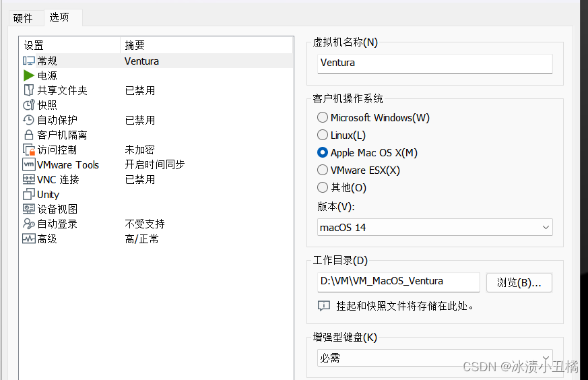
Task: Select the 共享文件夹 row label
Action: click(62, 90)
